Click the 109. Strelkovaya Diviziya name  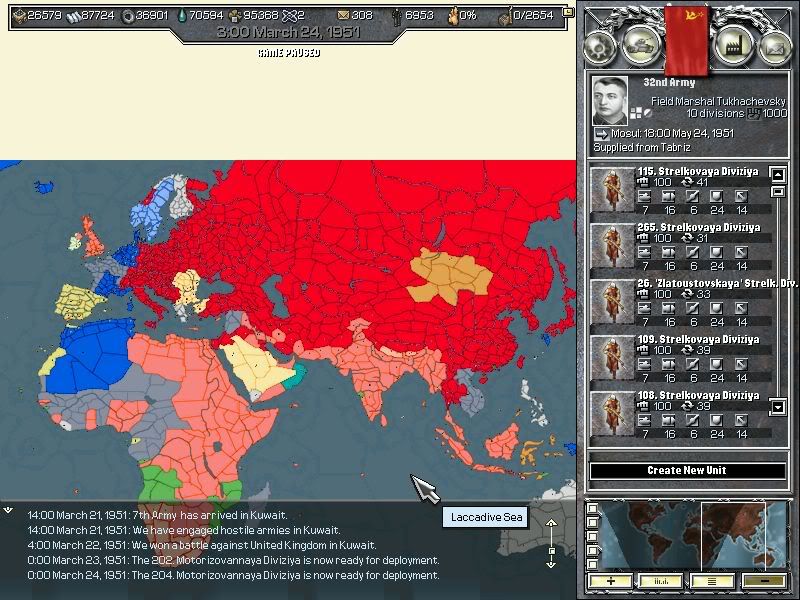point(698,340)
